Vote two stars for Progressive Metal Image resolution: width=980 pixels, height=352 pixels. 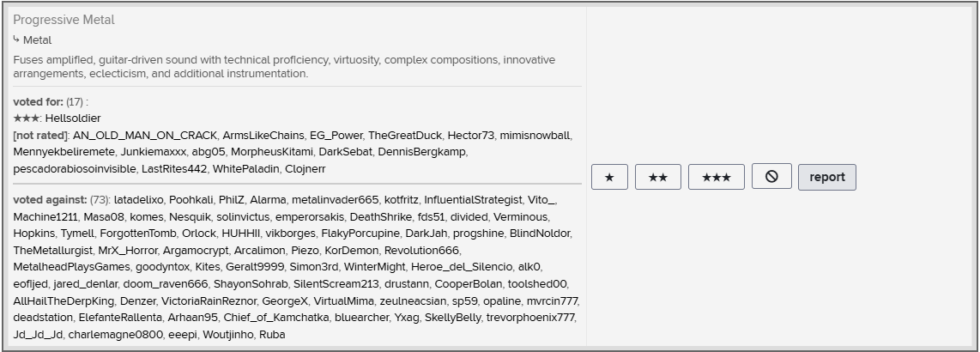pyautogui.click(x=658, y=177)
